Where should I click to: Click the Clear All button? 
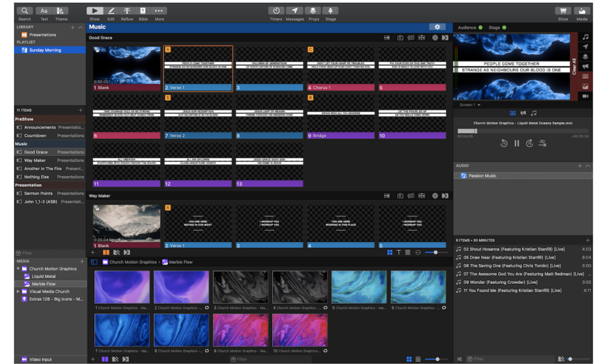point(574,67)
